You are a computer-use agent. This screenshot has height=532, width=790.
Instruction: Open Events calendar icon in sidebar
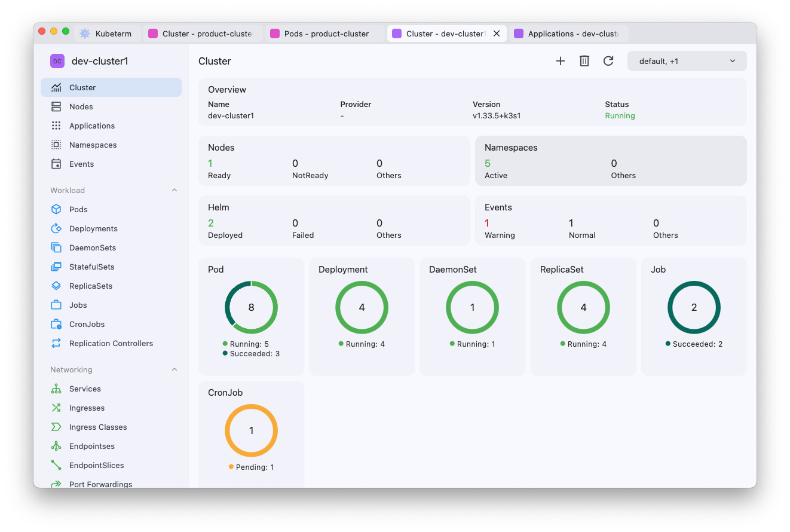click(56, 164)
